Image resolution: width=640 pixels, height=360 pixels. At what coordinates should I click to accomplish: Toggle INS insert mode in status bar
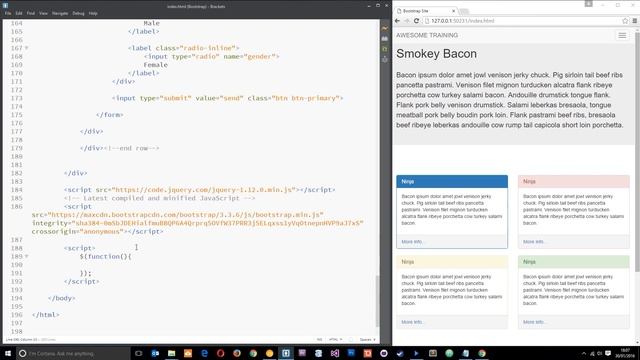coord(320,340)
